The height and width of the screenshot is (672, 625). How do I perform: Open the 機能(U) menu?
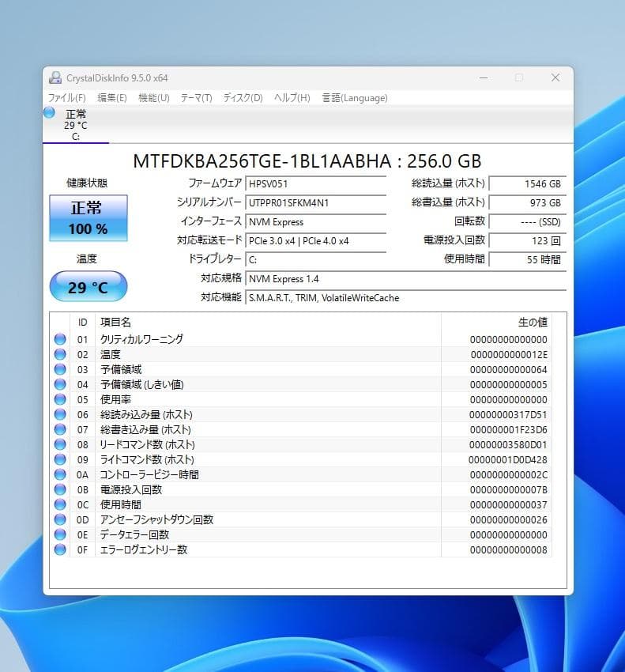154,98
